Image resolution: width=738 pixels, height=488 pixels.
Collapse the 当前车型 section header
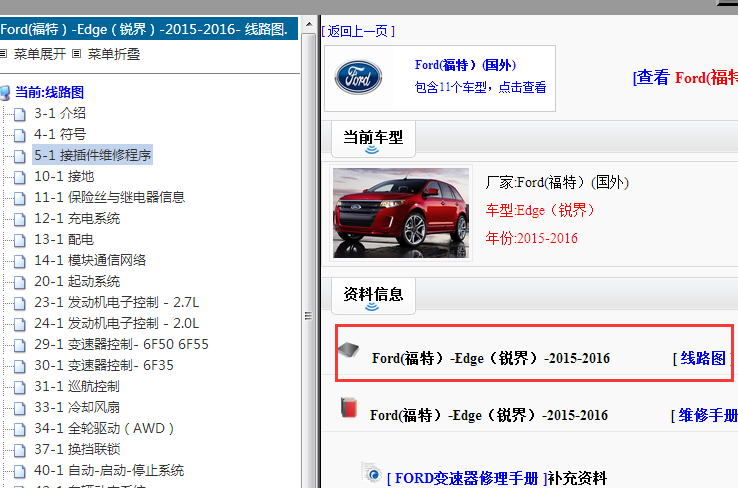pyautogui.click(x=373, y=139)
